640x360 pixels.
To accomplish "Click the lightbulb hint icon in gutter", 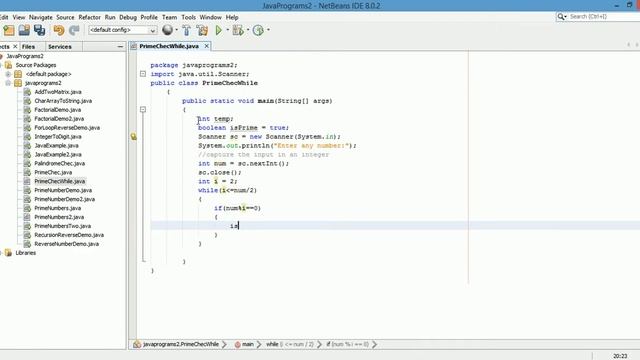I will (133, 137).
